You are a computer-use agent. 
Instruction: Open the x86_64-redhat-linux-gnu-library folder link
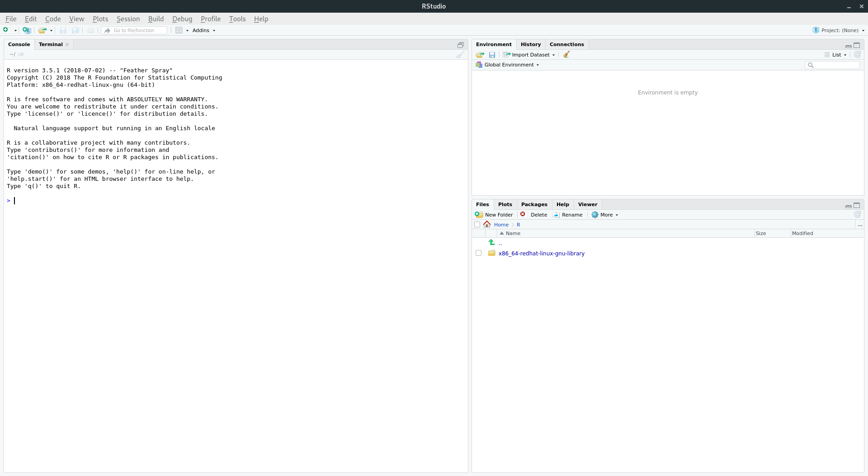click(x=542, y=254)
